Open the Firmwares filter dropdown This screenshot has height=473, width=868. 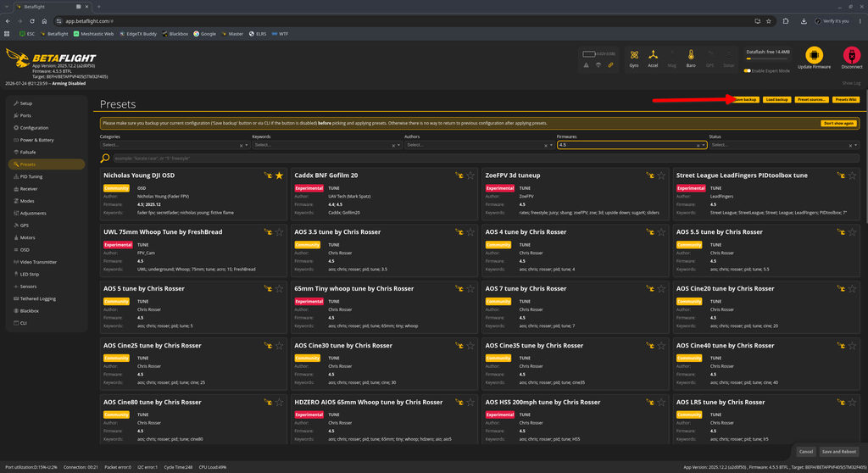(x=632, y=145)
